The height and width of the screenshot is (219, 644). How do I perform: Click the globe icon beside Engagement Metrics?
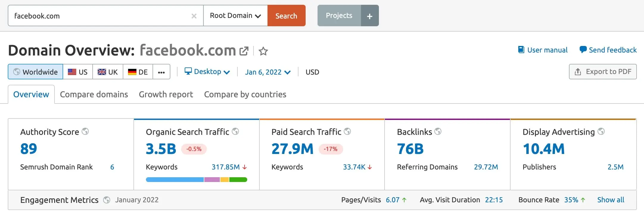point(107,200)
